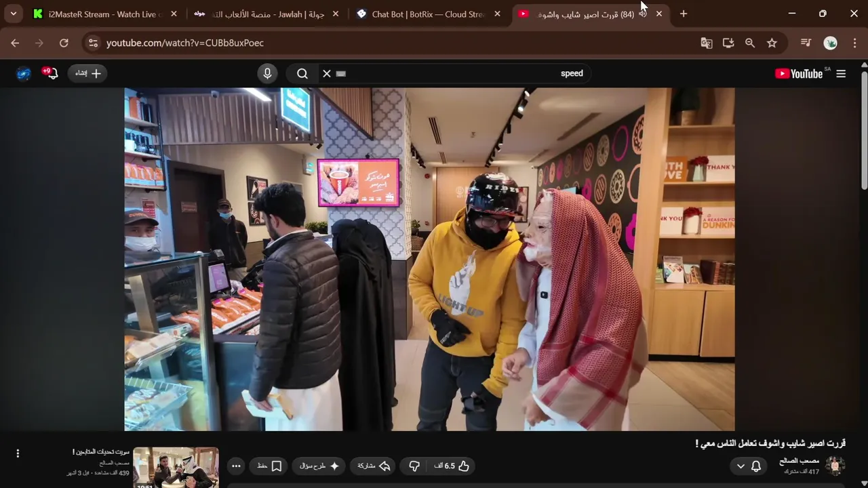Open more actions ellipsis next to Save
Image resolution: width=868 pixels, height=488 pixels.
pyautogui.click(x=236, y=466)
